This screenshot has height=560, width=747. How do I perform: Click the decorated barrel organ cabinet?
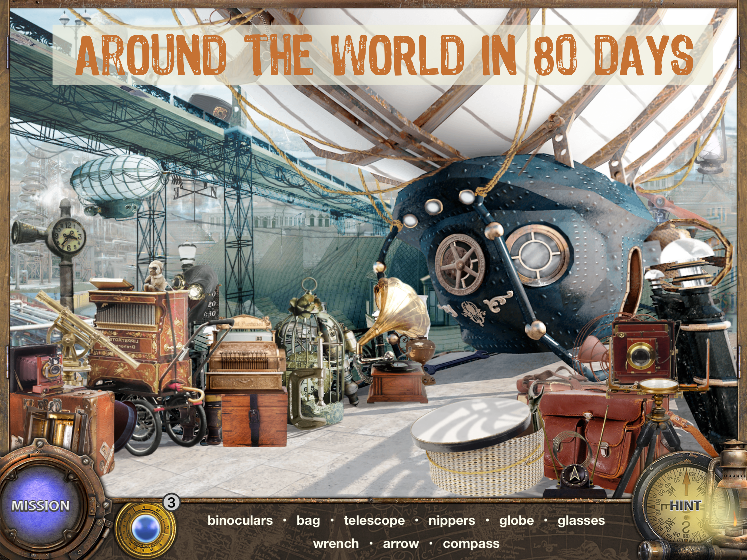[x=140, y=341]
